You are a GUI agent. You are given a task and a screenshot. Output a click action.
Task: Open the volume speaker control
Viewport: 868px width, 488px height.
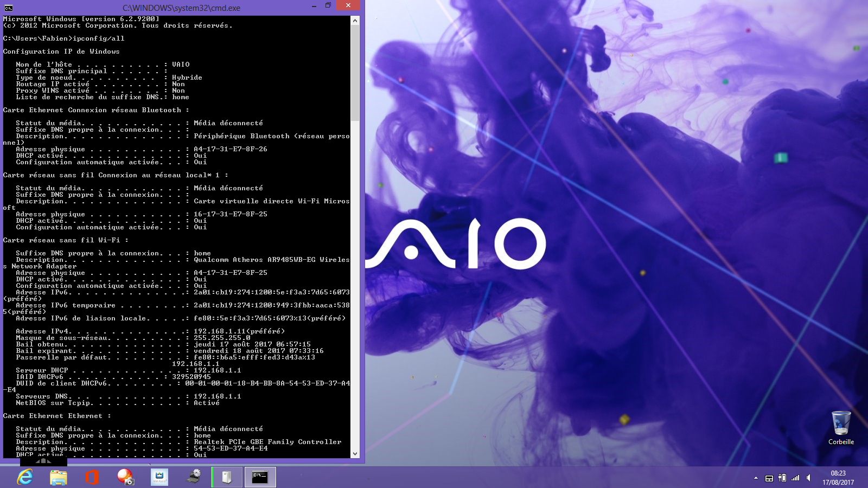pyautogui.click(x=809, y=478)
